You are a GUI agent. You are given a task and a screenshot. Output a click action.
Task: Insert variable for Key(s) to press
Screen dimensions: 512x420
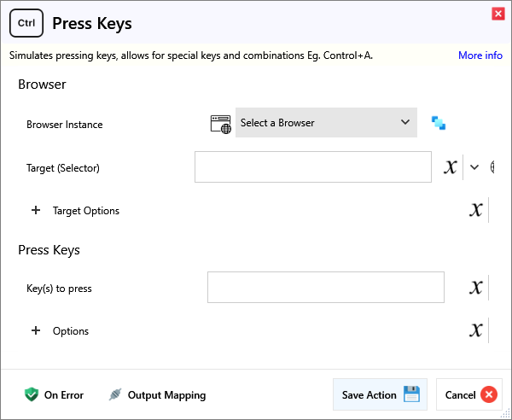(x=476, y=288)
